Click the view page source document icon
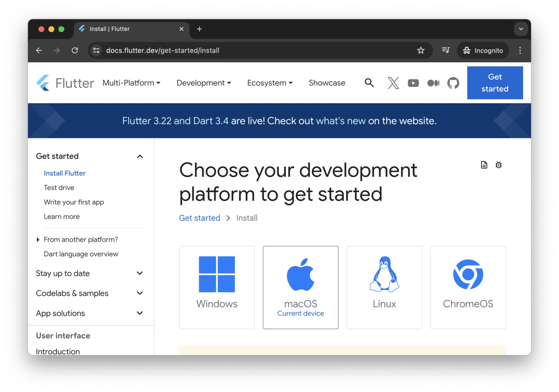The image size is (559, 392). [x=484, y=165]
